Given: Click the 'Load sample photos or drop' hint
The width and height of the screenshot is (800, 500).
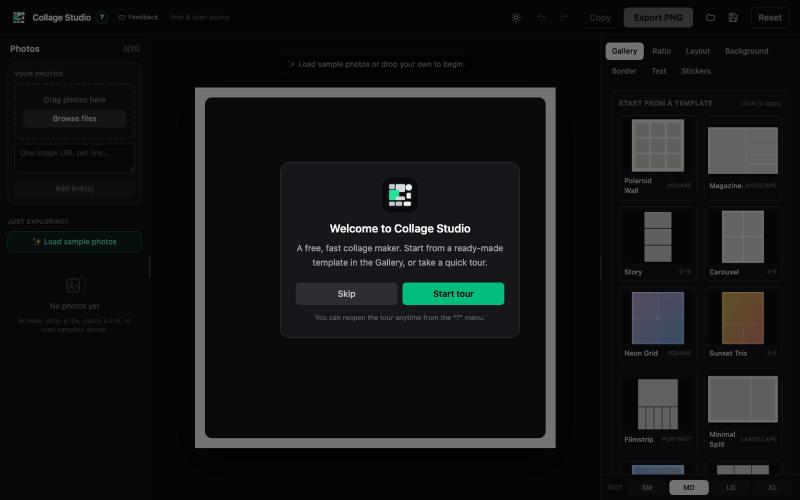Looking at the screenshot, I should (x=375, y=64).
